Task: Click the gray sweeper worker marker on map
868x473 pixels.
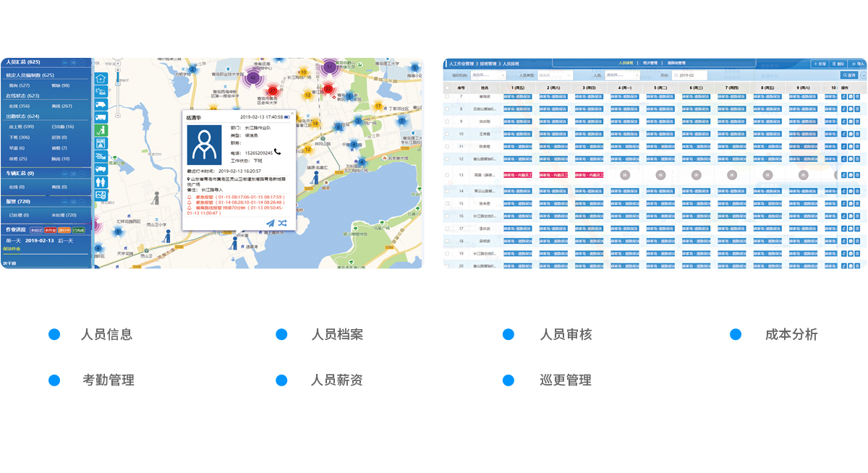Action: [x=156, y=198]
